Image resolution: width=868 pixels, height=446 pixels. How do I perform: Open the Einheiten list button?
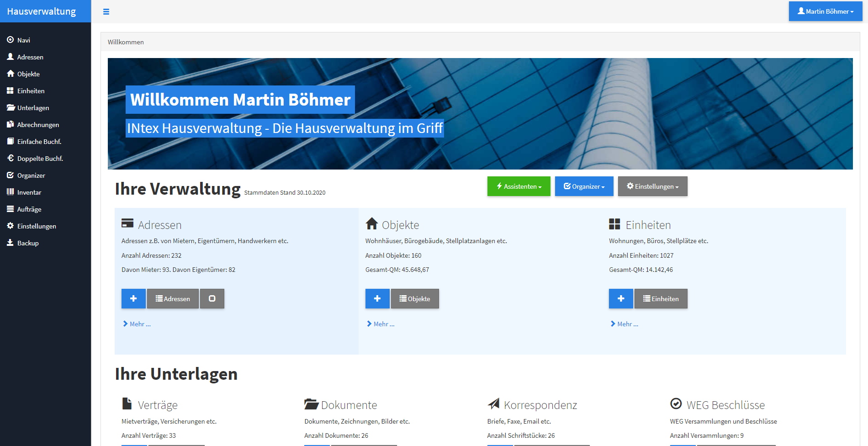coord(661,299)
